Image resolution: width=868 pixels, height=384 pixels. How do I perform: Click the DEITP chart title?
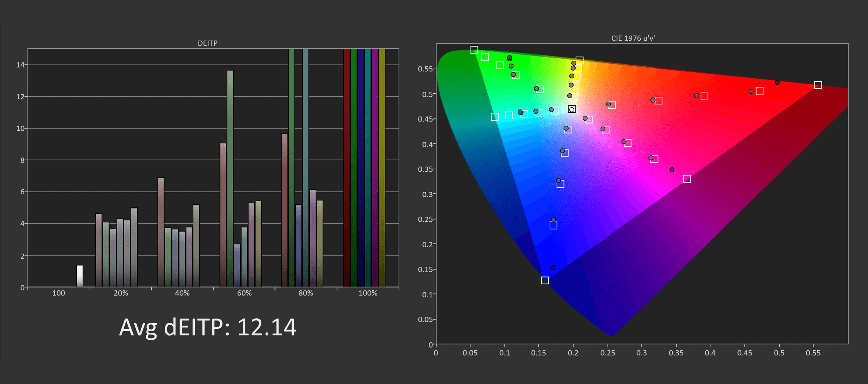207,43
